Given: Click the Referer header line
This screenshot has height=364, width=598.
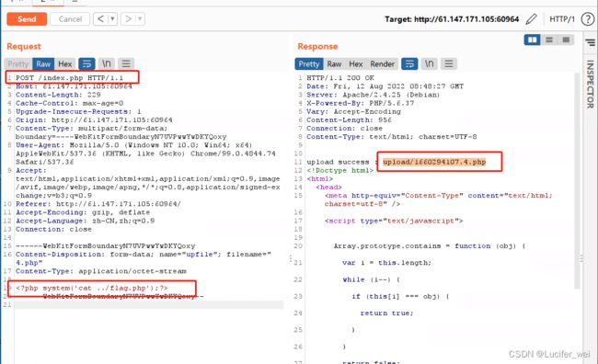Looking at the screenshot, I should [98, 204].
